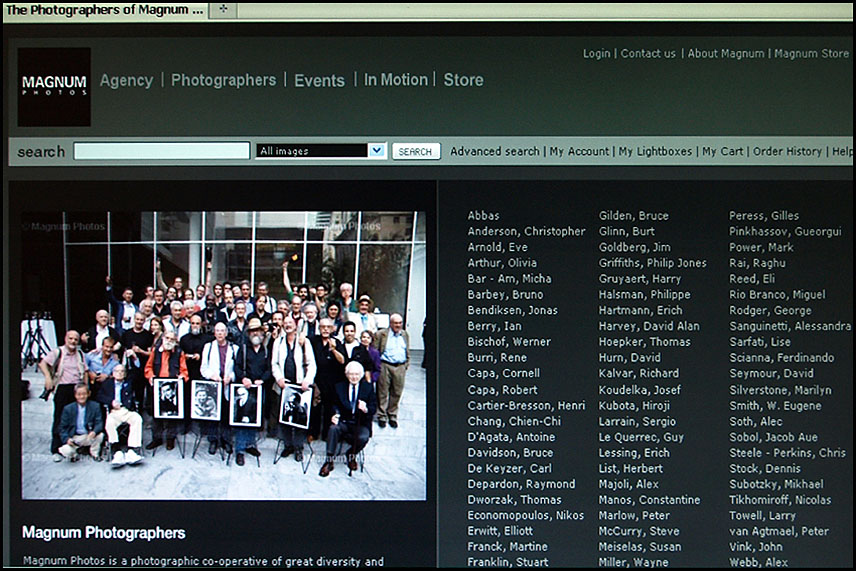Image resolution: width=856 pixels, height=571 pixels.
Task: Open Depardon, Raymond page
Action: 521,484
